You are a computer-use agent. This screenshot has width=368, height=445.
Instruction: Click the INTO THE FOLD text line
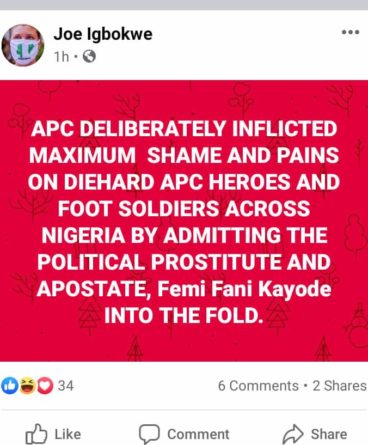pyautogui.click(x=182, y=315)
